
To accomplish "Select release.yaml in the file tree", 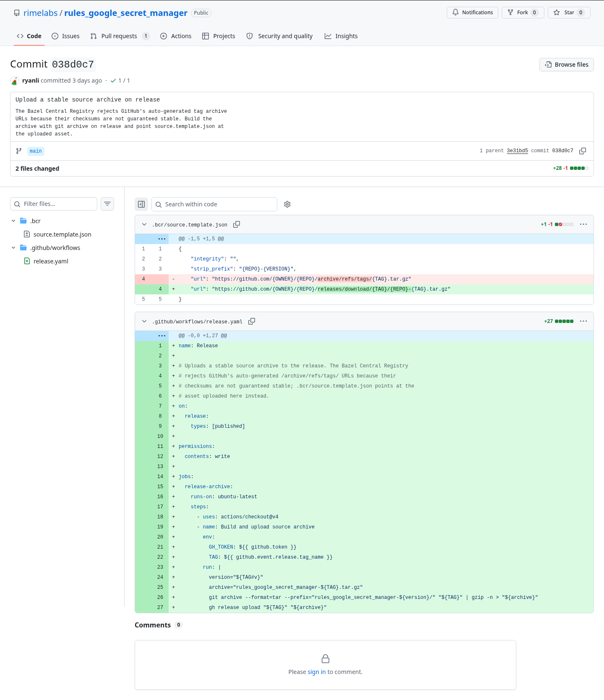I will pyautogui.click(x=51, y=261).
